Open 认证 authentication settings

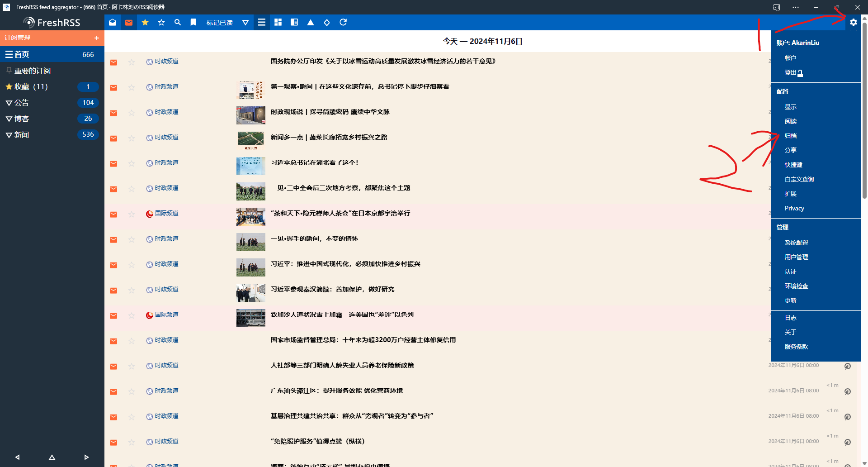pos(790,272)
